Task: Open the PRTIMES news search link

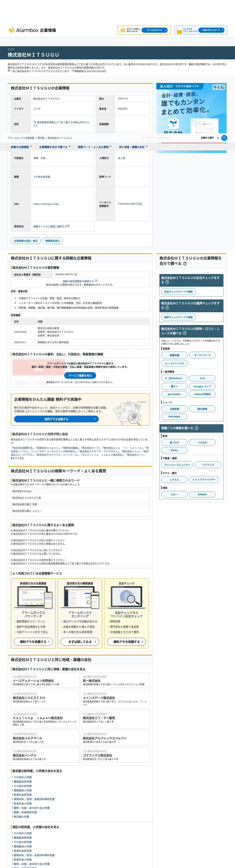Action: pyautogui.click(x=174, y=417)
